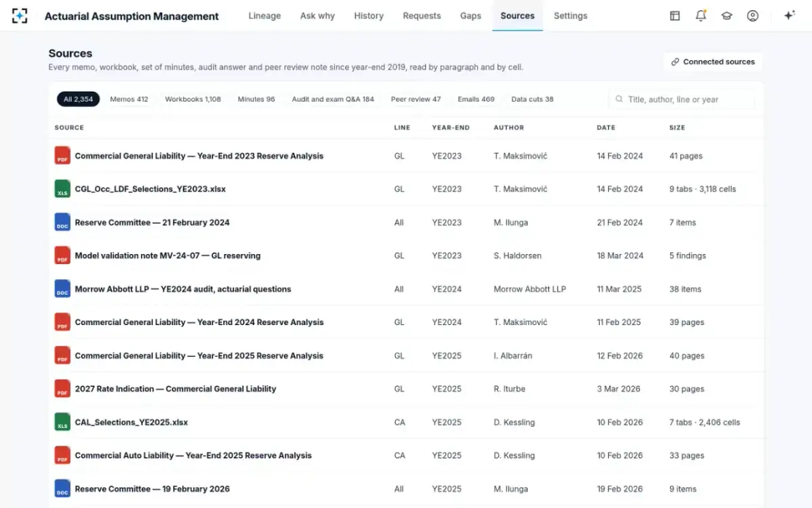Sort by the Source column header
The height and width of the screenshot is (508, 812).
pyautogui.click(x=69, y=127)
